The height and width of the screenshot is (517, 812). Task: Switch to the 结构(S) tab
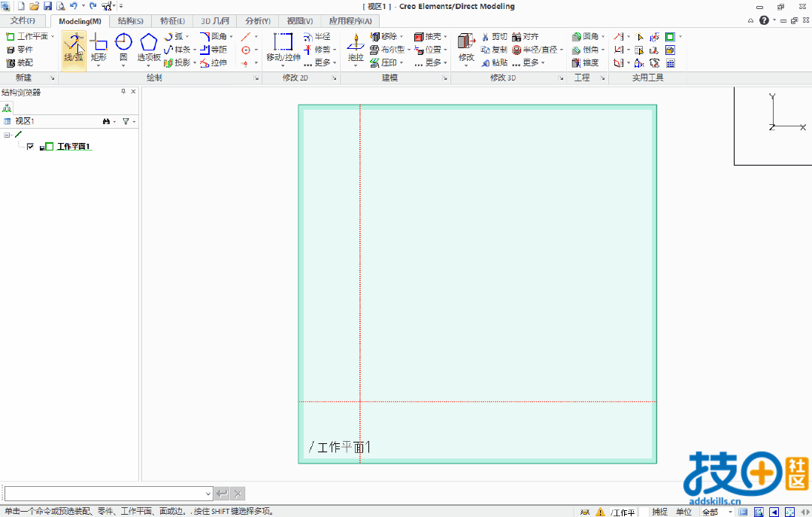131,21
